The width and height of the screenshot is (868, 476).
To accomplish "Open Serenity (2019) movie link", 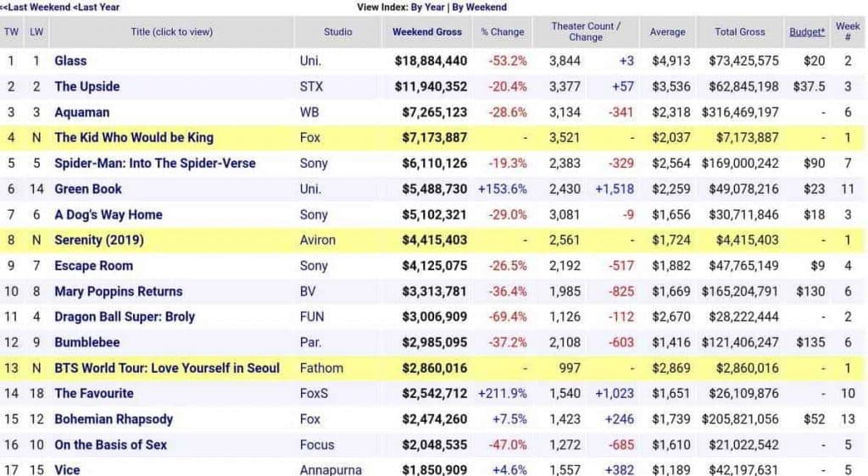I will pos(99,240).
